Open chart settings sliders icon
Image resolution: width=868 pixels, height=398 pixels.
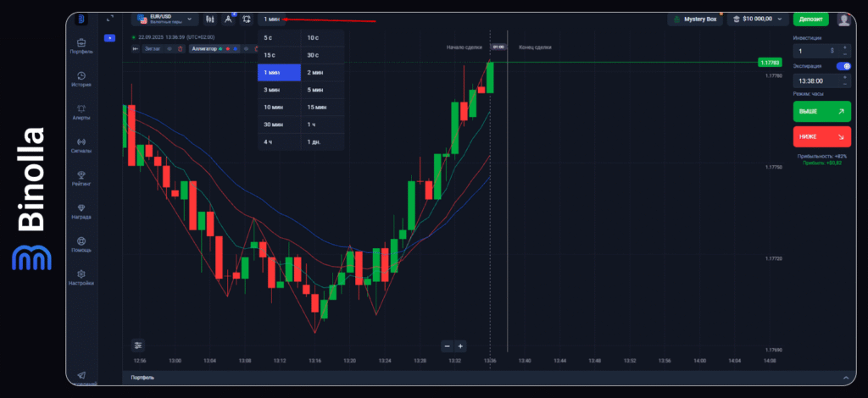click(138, 345)
